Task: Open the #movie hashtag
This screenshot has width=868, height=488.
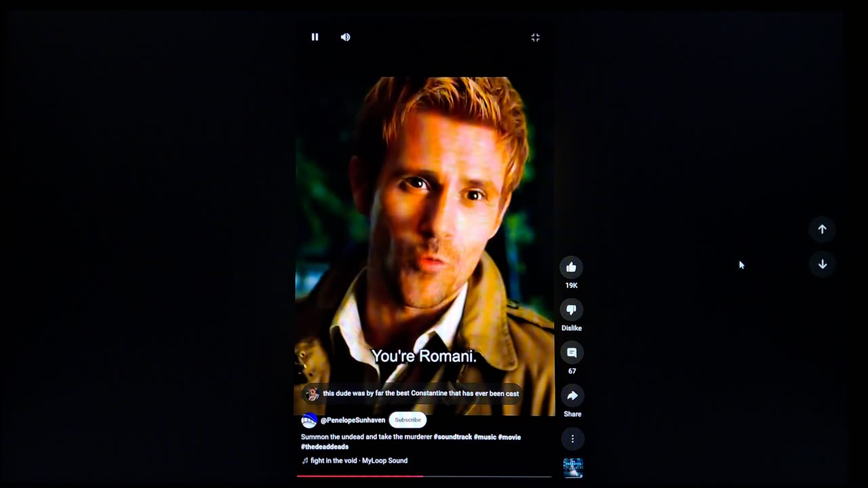Action: (x=509, y=437)
